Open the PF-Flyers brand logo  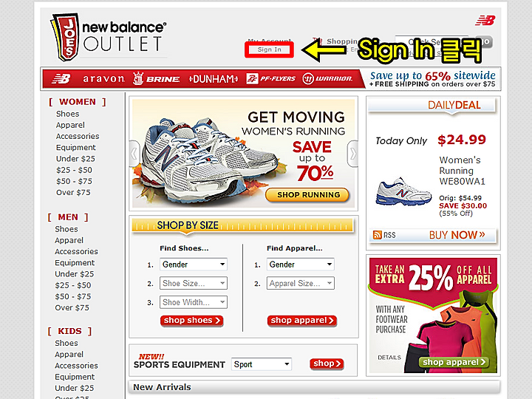click(270, 79)
